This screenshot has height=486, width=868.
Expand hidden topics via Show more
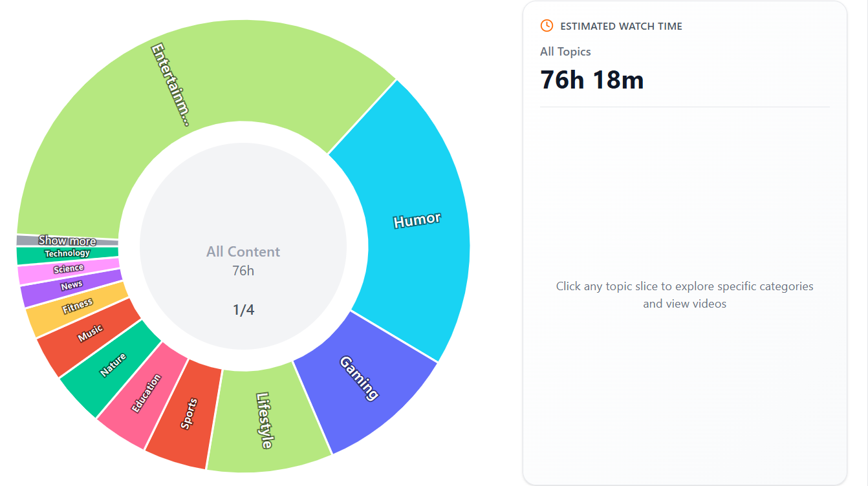67,240
